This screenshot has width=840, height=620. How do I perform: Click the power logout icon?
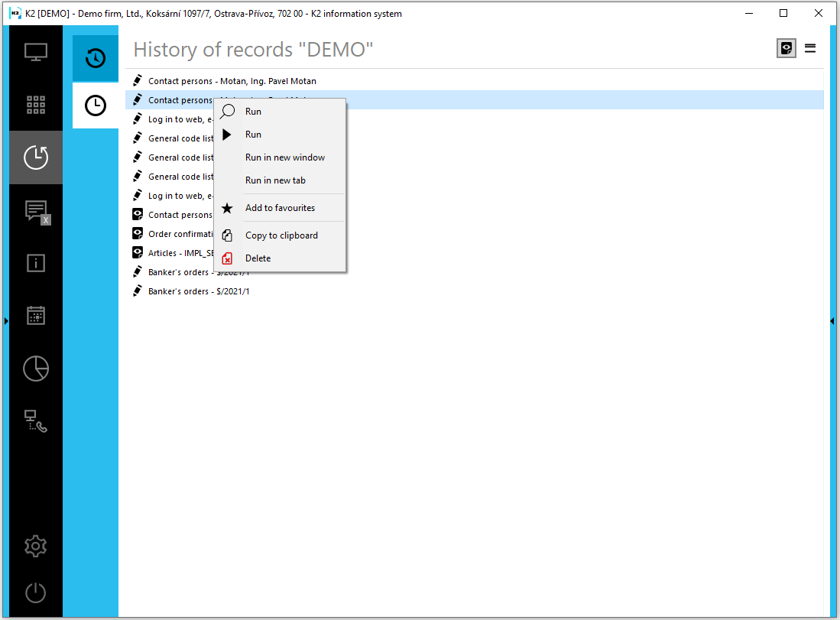point(36,592)
